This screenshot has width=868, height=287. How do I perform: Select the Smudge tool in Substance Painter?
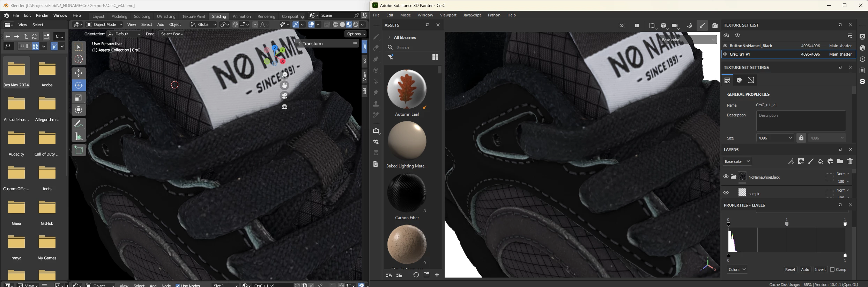coord(376,93)
